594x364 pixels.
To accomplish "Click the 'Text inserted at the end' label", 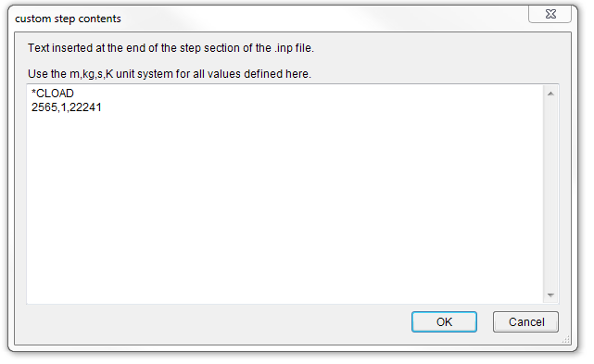I will [x=171, y=48].
